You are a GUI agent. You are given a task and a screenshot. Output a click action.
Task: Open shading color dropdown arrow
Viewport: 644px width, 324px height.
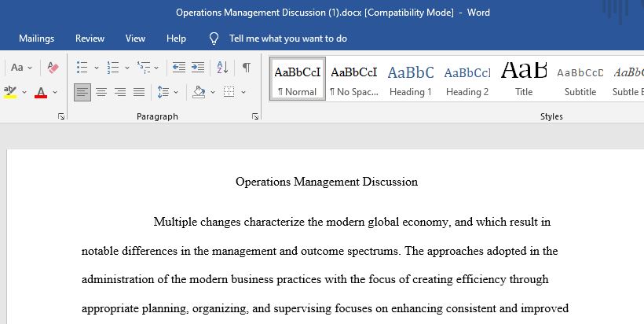pos(213,92)
